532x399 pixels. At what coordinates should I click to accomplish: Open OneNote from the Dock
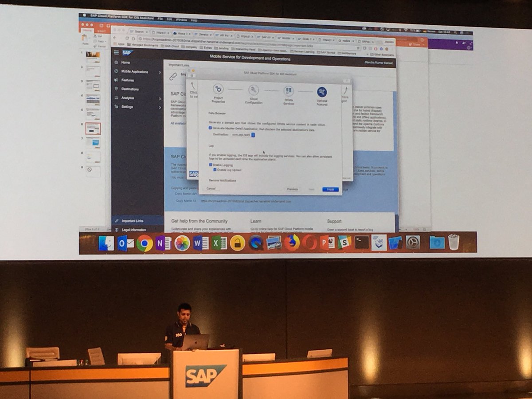[163, 243]
